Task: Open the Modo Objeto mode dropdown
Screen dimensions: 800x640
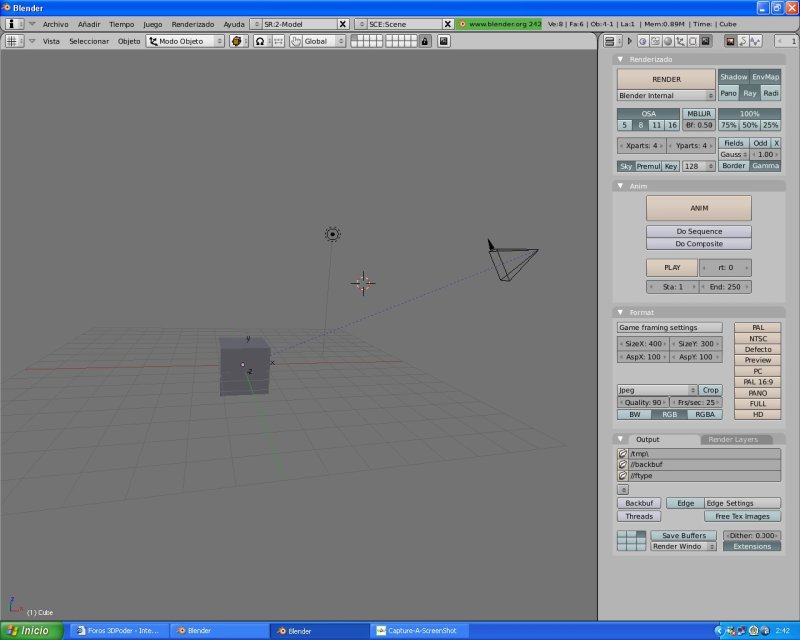Action: 185,41
